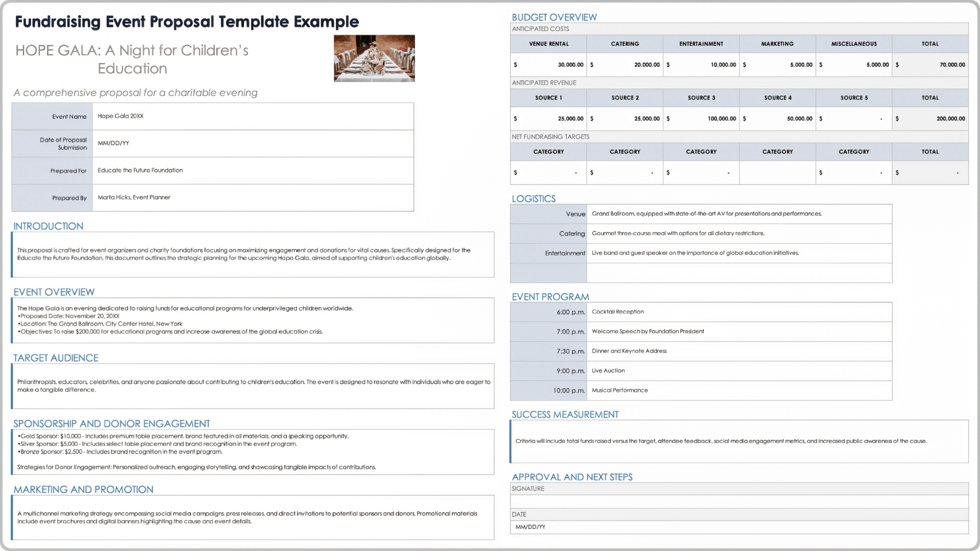Select the ENTERTAINMENT cost column header
The width and height of the screenshot is (980, 551).
pos(701,44)
